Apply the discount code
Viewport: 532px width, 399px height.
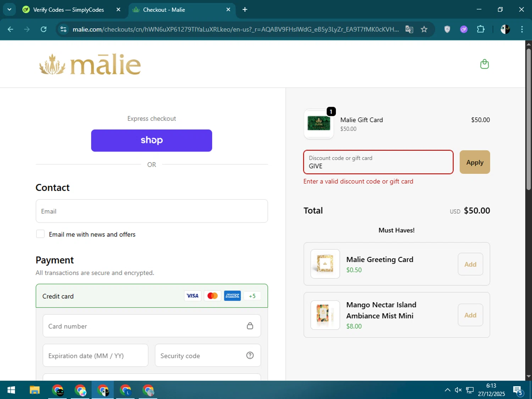point(475,162)
